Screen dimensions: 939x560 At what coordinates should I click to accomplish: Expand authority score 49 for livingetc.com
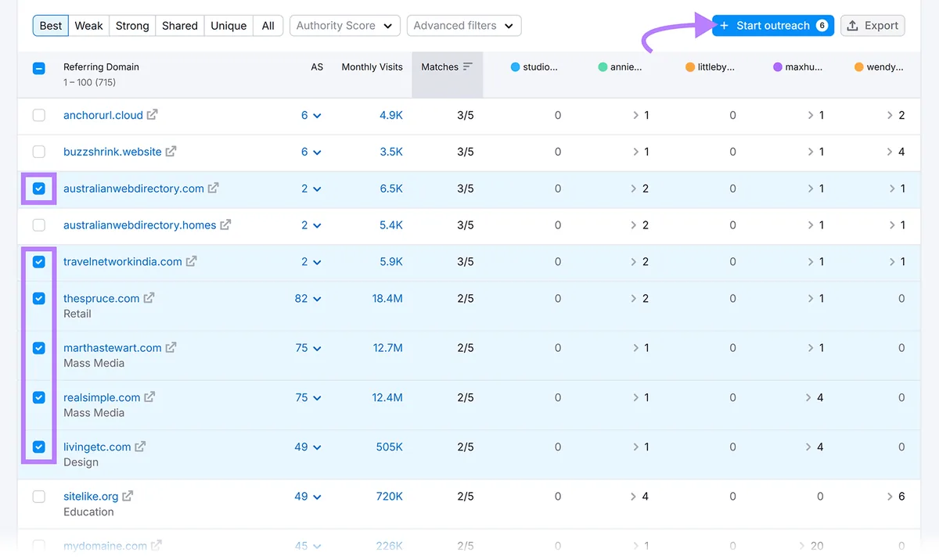pos(308,447)
